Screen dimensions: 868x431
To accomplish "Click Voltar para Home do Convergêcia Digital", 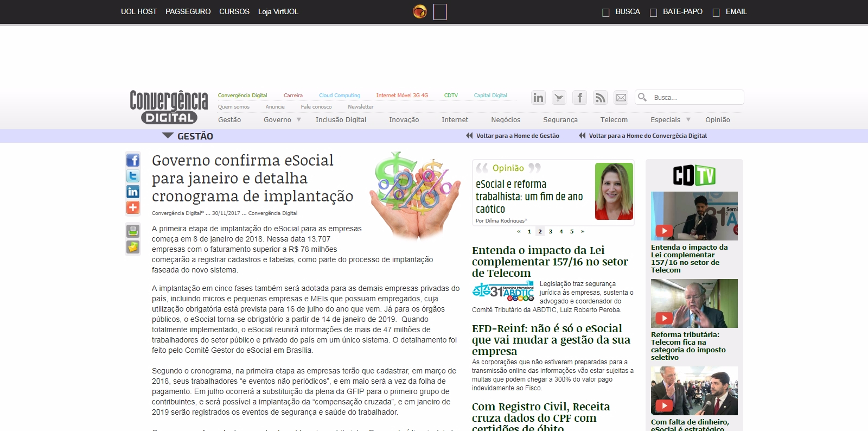I will point(648,136).
